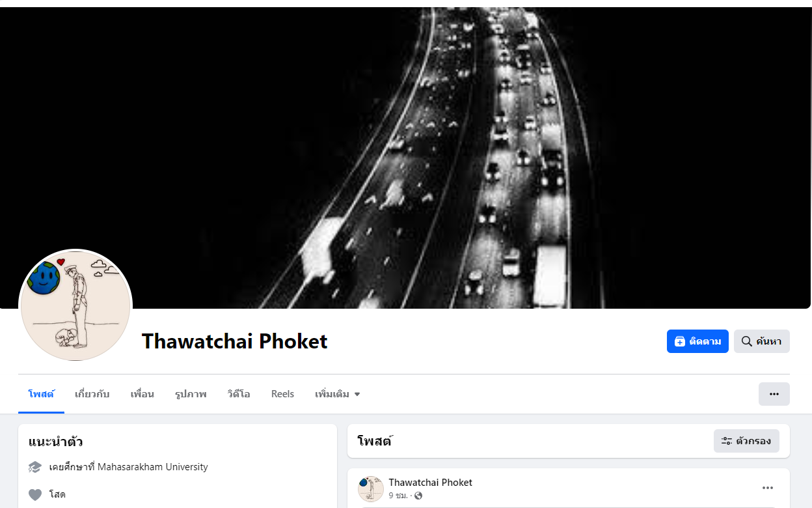This screenshot has width=812, height=508.
Task: Click the heart relationship status icon
Action: pyautogui.click(x=35, y=494)
